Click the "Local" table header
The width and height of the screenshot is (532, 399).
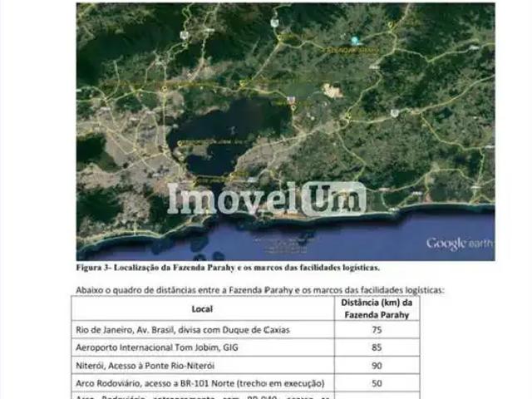click(x=202, y=308)
